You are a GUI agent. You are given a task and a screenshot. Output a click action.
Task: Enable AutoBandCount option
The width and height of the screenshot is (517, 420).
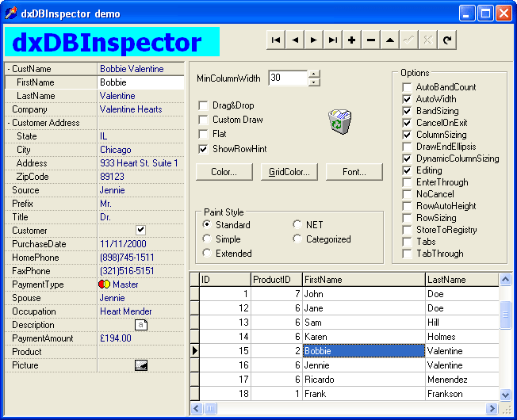click(x=407, y=87)
